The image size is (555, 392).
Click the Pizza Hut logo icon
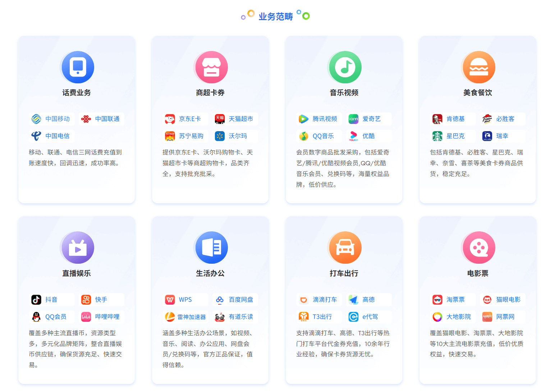(487, 119)
